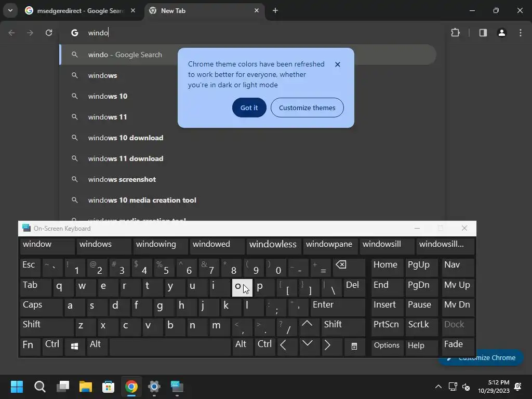
Task: Open Microsoft Store from the taskbar
Action: [108, 387]
